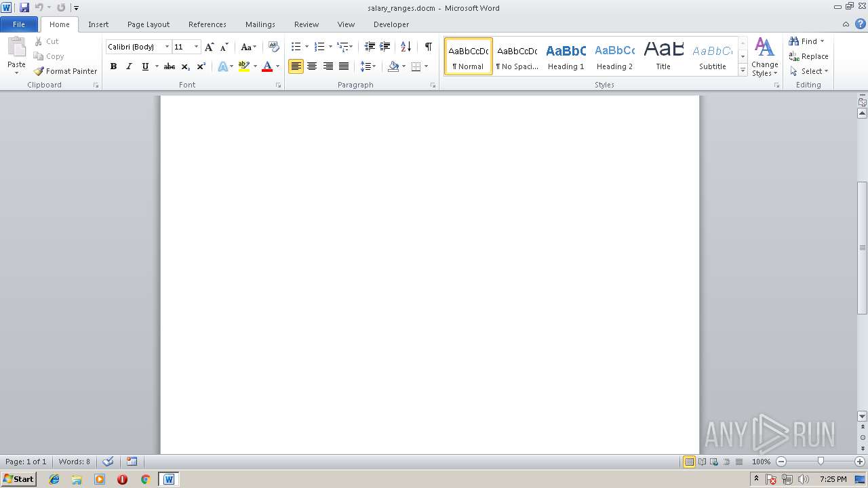Toggle Bullets list formatting

point(296,47)
